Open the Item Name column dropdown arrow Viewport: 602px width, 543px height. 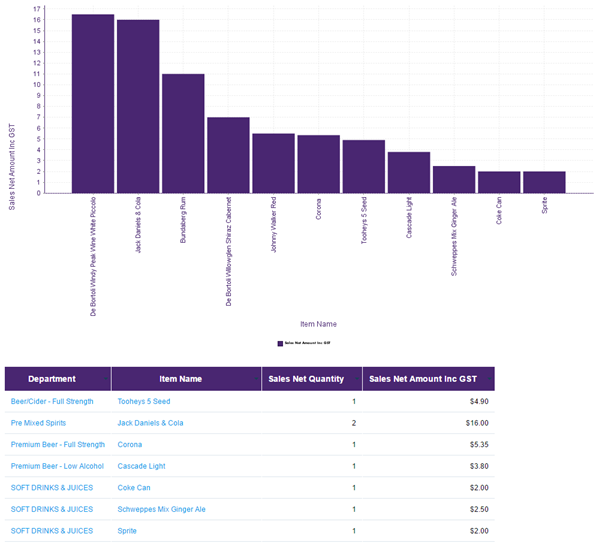point(256,379)
